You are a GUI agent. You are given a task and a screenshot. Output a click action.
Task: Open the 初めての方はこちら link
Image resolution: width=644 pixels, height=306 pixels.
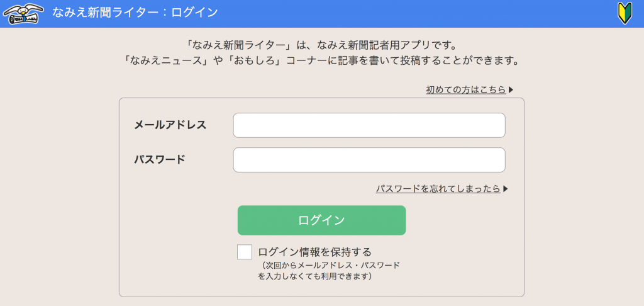pyautogui.click(x=466, y=89)
